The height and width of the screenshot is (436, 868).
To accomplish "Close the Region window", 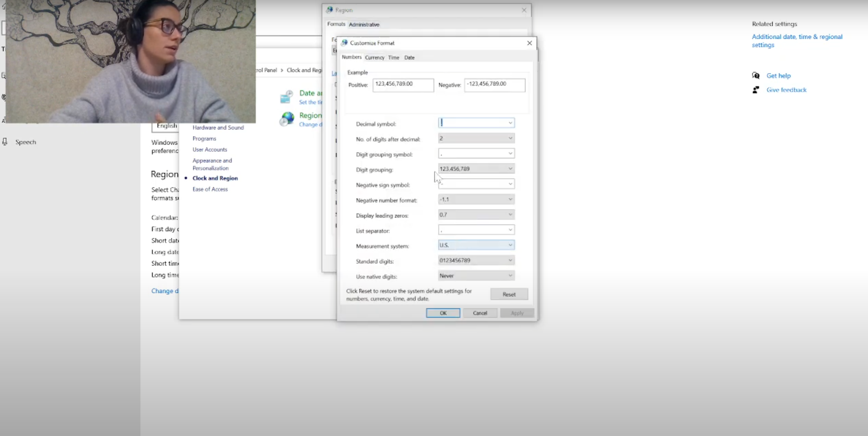I will (x=524, y=10).
